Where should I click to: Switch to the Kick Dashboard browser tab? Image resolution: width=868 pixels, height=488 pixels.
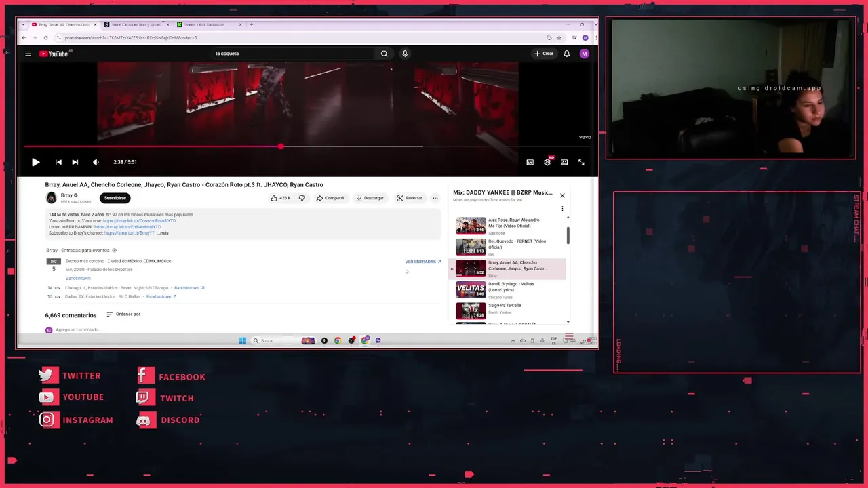(x=208, y=25)
